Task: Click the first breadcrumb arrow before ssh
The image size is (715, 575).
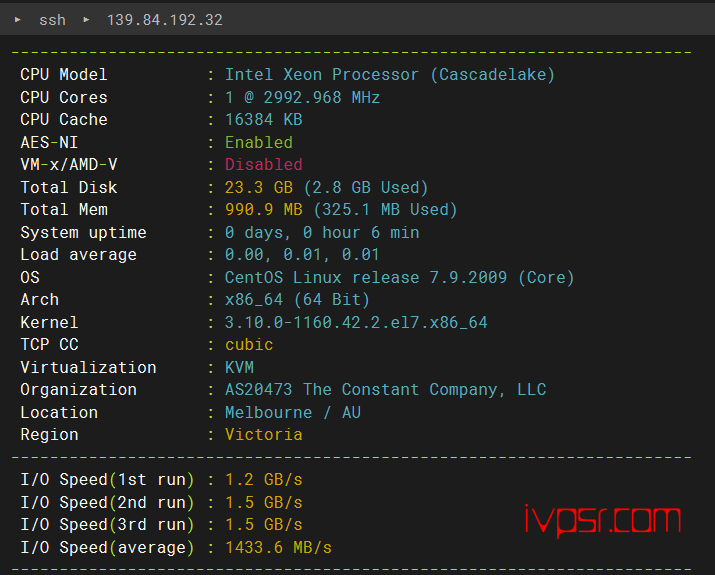Action: [18, 20]
